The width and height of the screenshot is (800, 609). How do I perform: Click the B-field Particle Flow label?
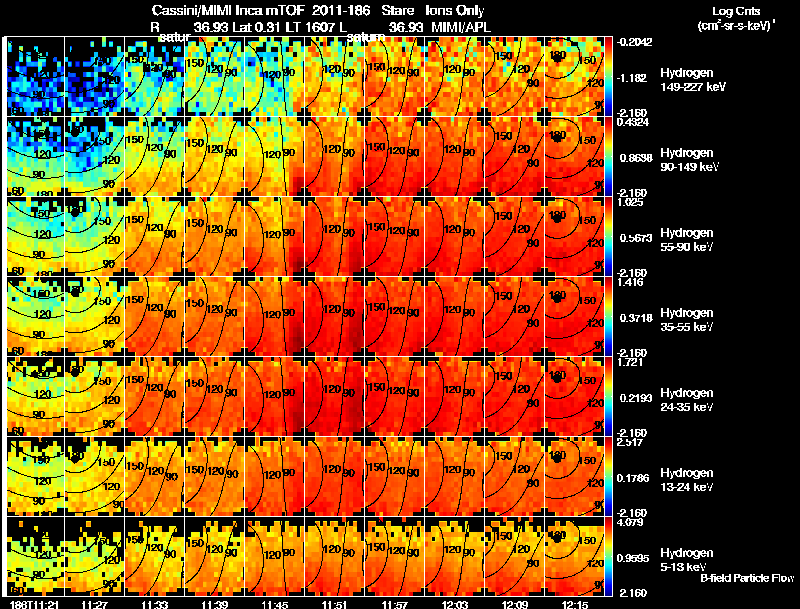(747, 578)
